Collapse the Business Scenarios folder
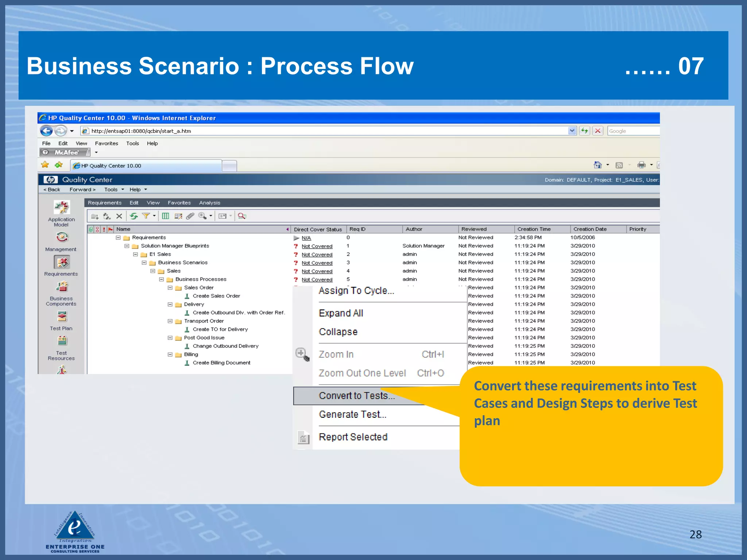 click(x=144, y=263)
